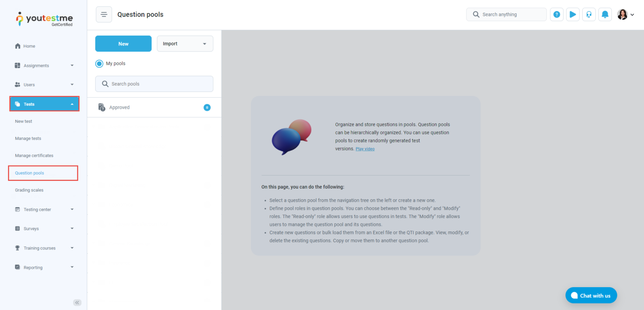
Task: Select the Approved pool row
Action: 154,107
